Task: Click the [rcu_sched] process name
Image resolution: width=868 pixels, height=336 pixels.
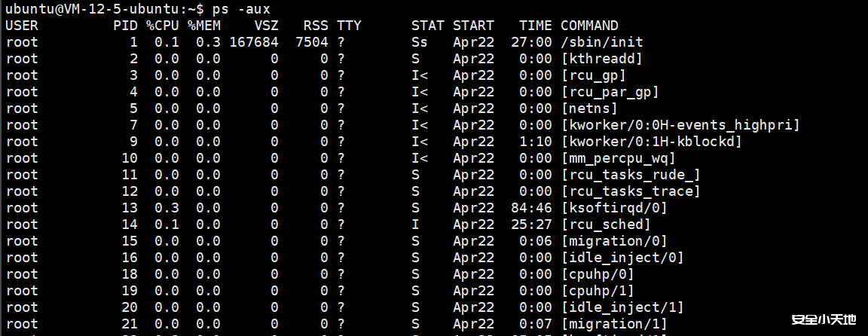Action: pyautogui.click(x=606, y=225)
